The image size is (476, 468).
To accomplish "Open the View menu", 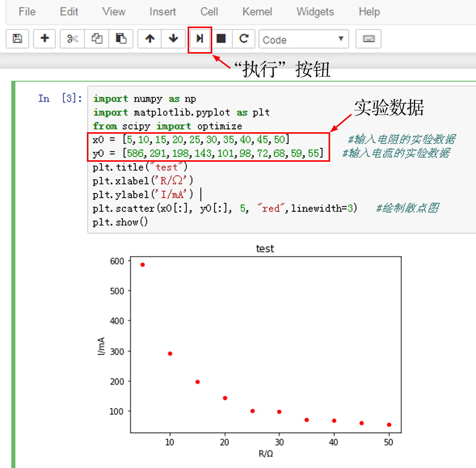I will [x=114, y=12].
